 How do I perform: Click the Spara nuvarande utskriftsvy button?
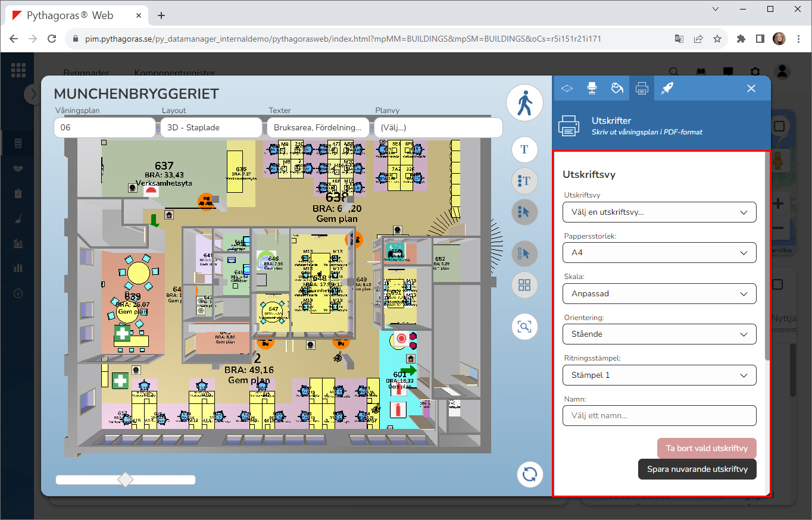pyautogui.click(x=697, y=469)
